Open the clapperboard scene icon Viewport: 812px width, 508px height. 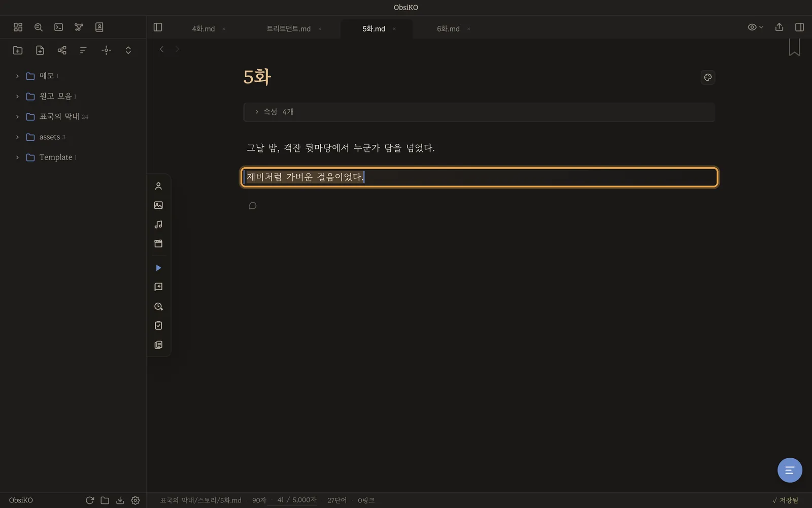pos(158,243)
